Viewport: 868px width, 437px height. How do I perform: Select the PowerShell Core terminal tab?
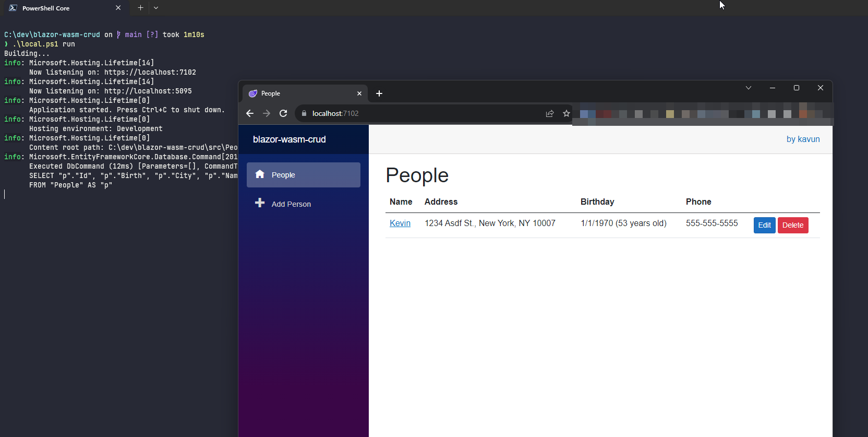point(65,8)
